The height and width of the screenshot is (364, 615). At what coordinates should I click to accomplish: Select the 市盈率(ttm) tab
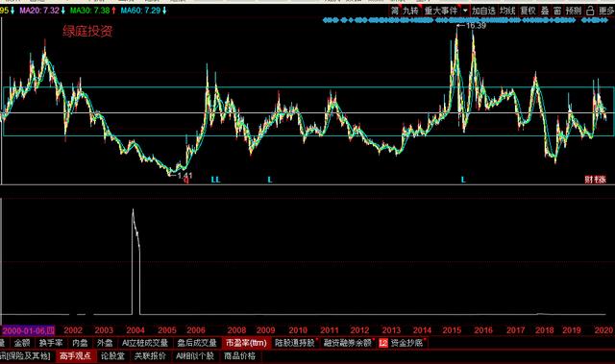click(246, 343)
